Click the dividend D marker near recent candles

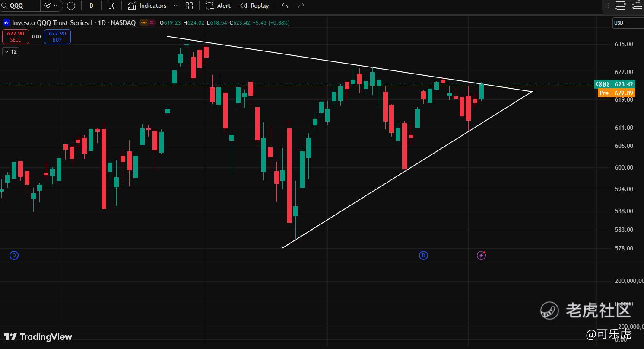click(x=423, y=256)
